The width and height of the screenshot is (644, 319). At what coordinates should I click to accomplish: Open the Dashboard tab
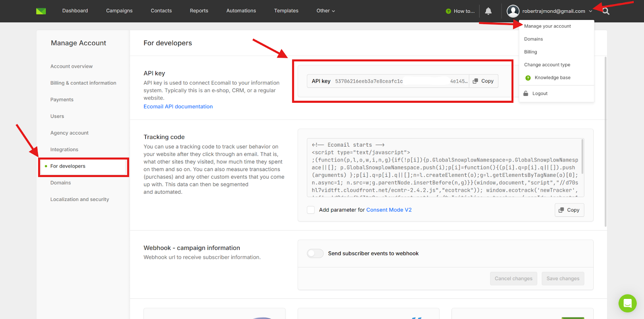pos(75,11)
